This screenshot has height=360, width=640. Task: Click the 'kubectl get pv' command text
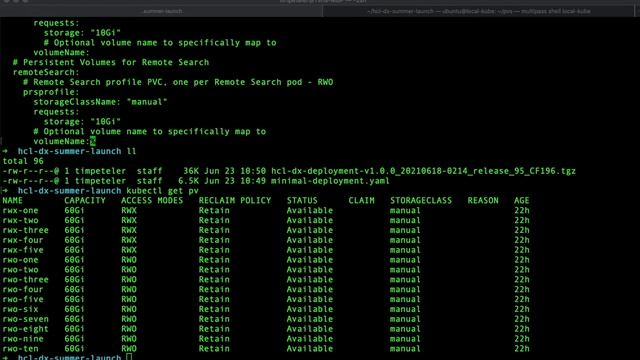coord(162,191)
